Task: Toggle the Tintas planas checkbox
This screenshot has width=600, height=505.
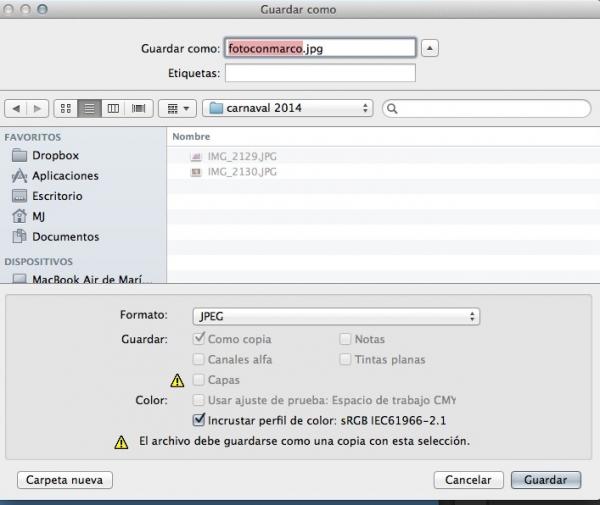Action: click(345, 359)
